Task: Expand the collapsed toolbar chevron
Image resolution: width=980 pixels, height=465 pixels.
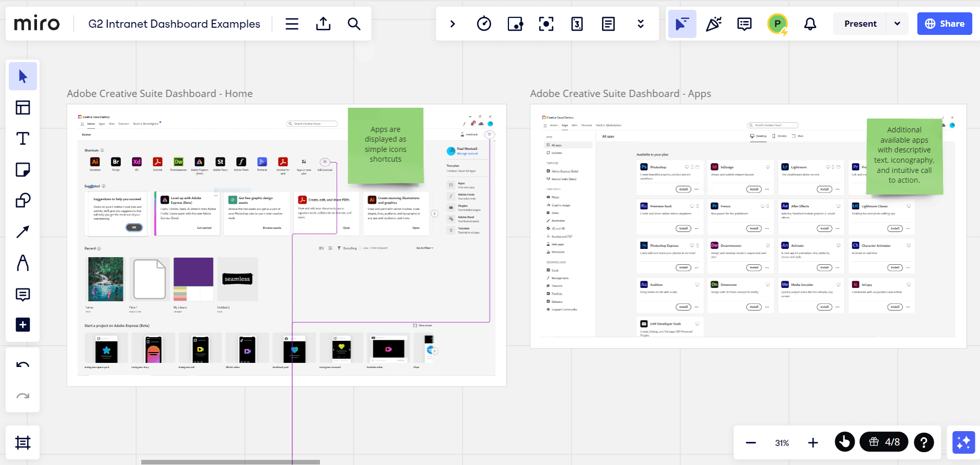Action: pos(453,24)
